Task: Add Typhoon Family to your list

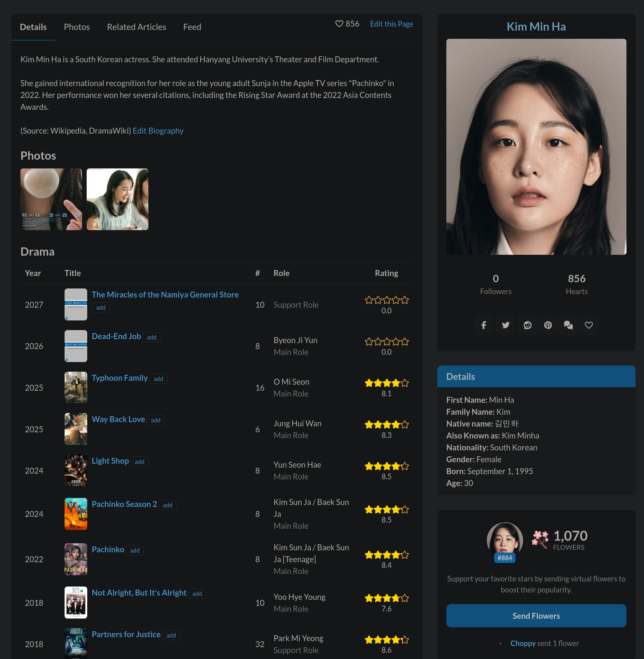Action: click(x=158, y=379)
